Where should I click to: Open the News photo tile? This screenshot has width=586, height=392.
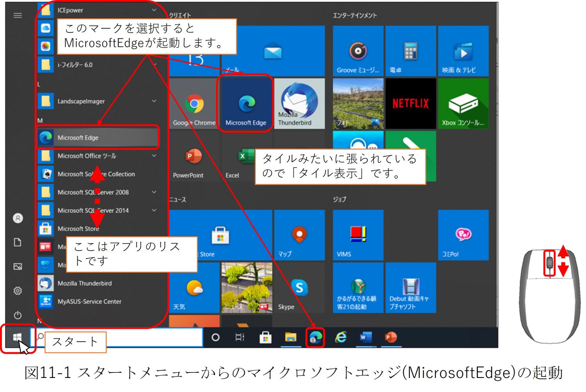pyautogui.click(x=247, y=288)
